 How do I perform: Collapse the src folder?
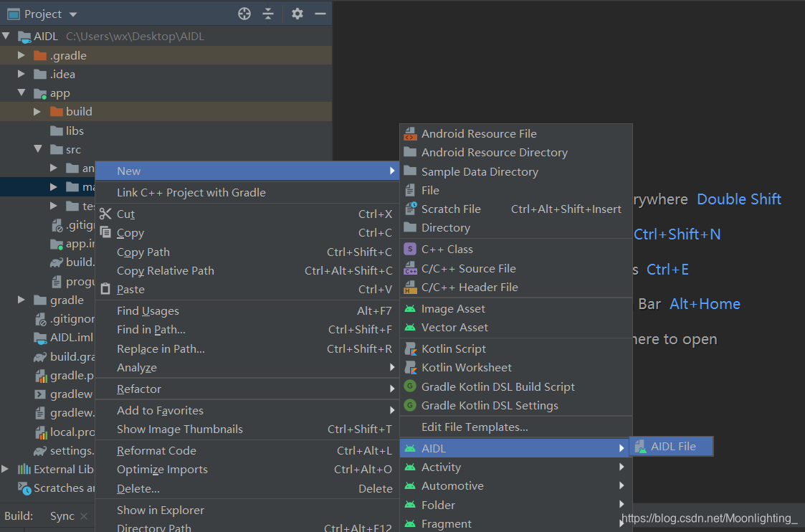coord(37,149)
